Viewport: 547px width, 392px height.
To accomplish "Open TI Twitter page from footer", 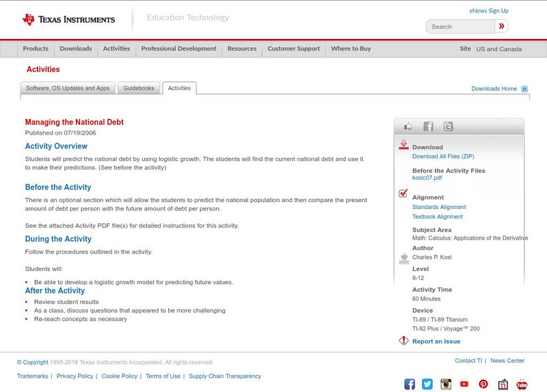I will coord(427,384).
